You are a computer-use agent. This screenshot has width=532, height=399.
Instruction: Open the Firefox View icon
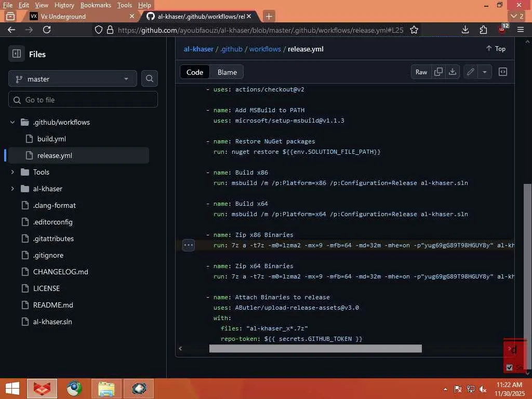[x=10, y=16]
